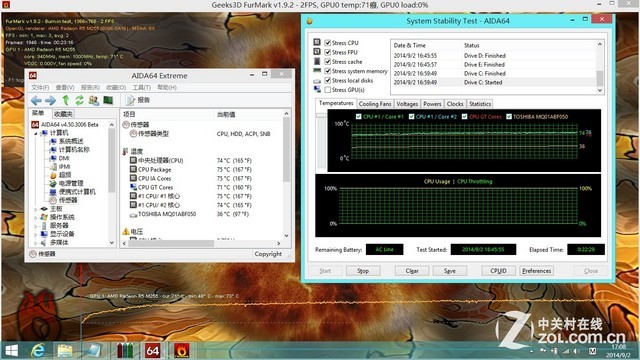640x360 pixels.
Task: Click AIDA64 blue forward arrow icon
Action: (51, 100)
